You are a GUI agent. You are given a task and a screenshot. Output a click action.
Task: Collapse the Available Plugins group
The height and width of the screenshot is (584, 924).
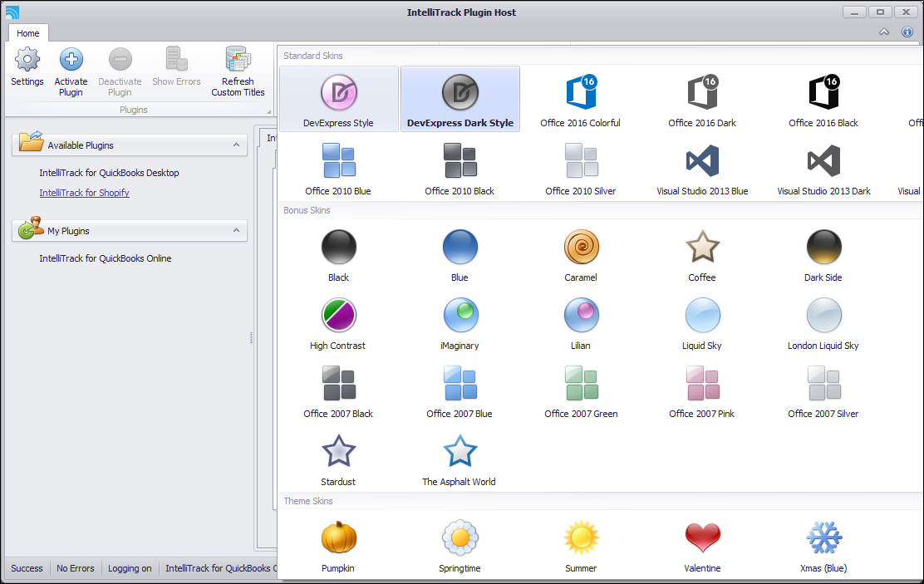[x=236, y=145]
